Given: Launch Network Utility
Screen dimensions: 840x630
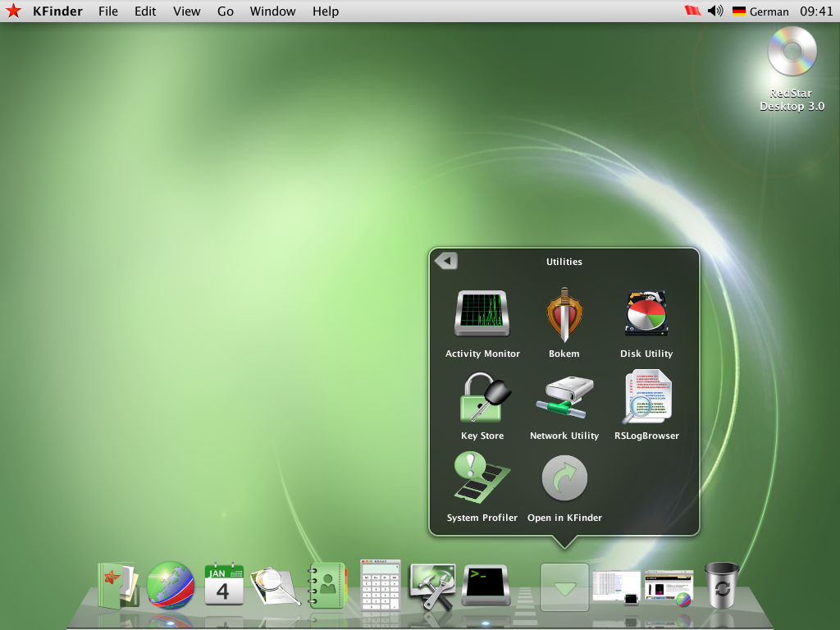Looking at the screenshot, I should (564, 396).
